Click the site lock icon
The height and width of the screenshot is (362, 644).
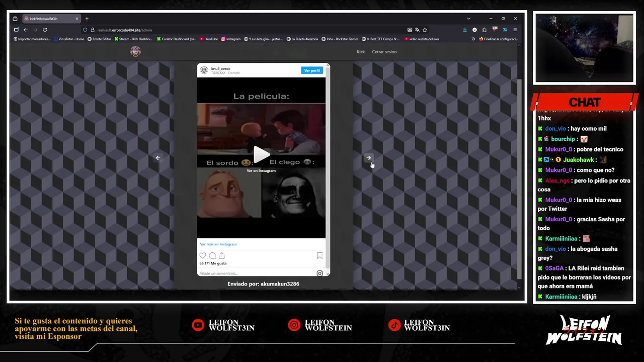(x=93, y=30)
